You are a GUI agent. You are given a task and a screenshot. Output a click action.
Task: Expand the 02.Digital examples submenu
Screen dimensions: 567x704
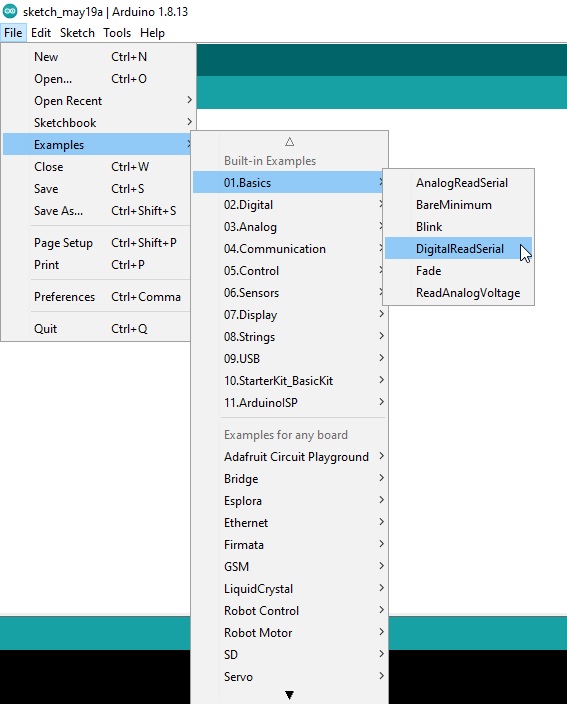tap(290, 205)
